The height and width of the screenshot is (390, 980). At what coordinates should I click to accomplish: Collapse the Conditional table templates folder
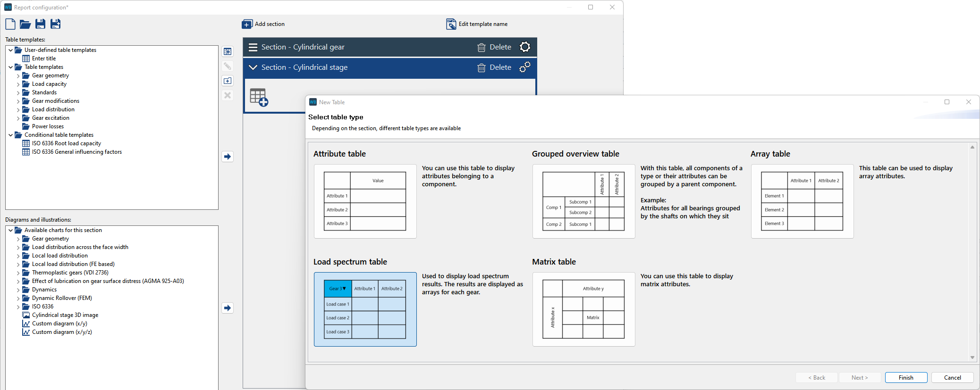[x=10, y=135]
